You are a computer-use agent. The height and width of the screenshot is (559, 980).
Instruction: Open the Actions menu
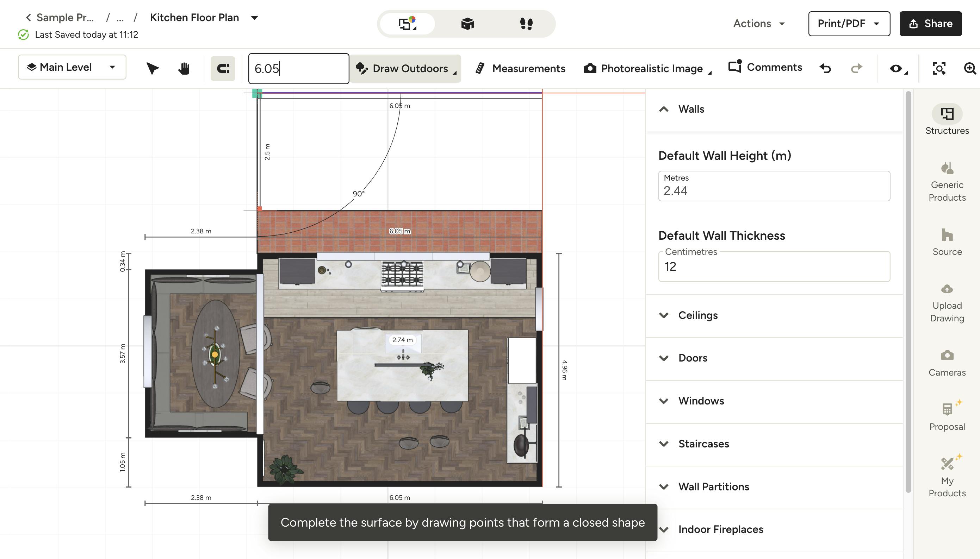[x=758, y=24]
